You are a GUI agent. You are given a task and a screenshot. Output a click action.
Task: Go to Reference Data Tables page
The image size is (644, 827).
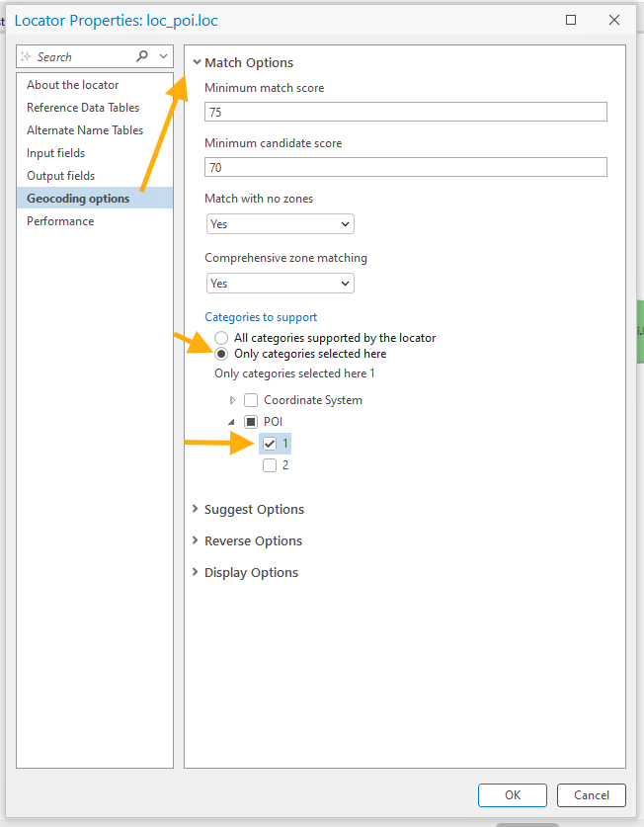click(x=83, y=108)
